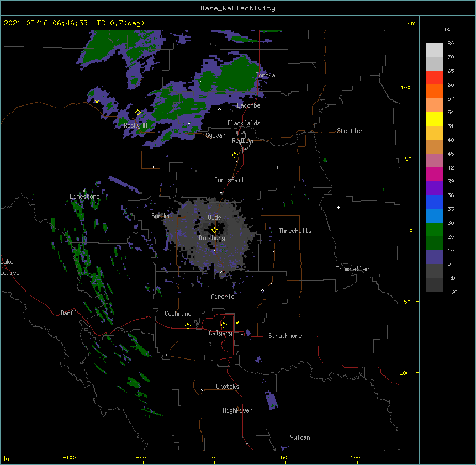Click the yellow diamond marker south of RedDeer
The image size is (476, 465).
(235, 155)
